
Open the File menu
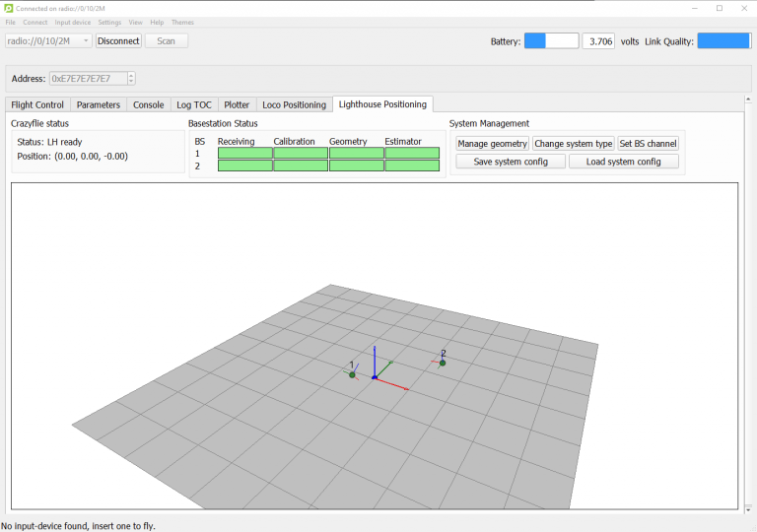10,22
